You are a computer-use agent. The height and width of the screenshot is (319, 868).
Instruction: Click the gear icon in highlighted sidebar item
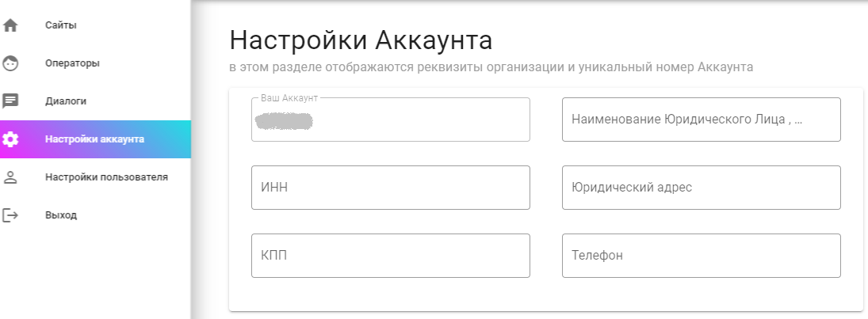pyautogui.click(x=10, y=139)
